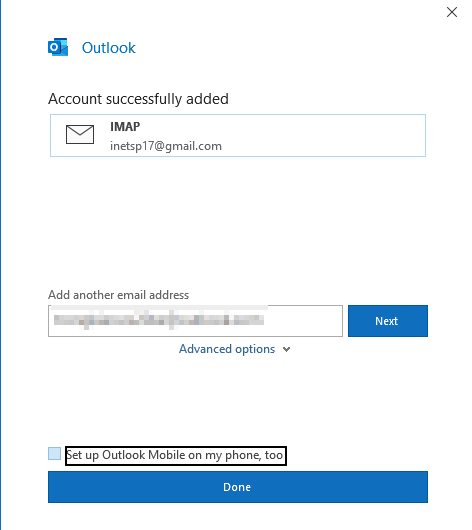Image resolution: width=472 pixels, height=530 pixels.
Task: Click the Next button
Action: point(388,321)
